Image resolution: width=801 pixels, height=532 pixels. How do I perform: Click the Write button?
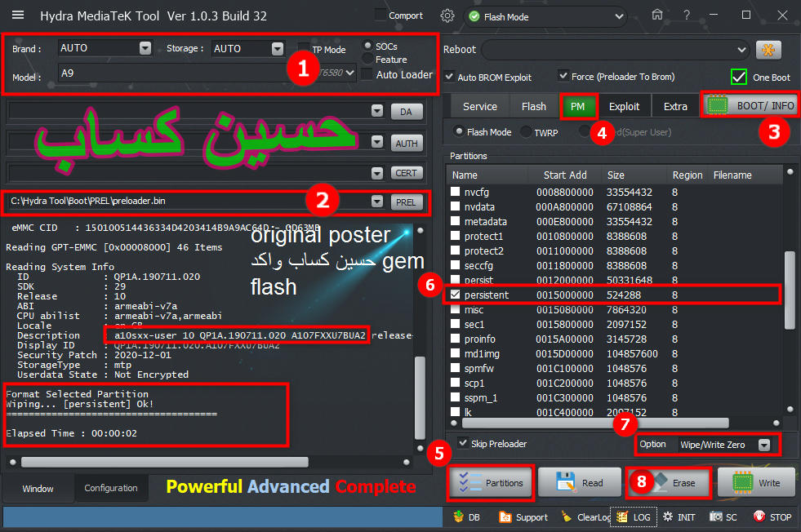(x=757, y=482)
